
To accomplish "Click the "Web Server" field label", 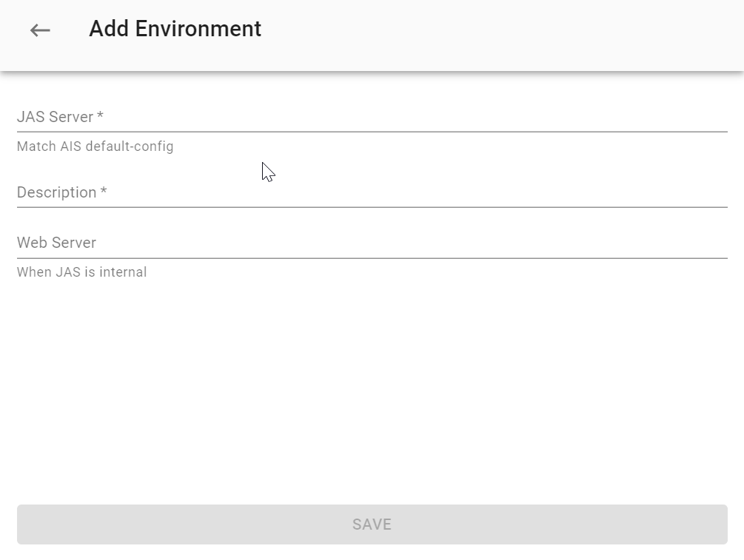I will click(56, 243).
